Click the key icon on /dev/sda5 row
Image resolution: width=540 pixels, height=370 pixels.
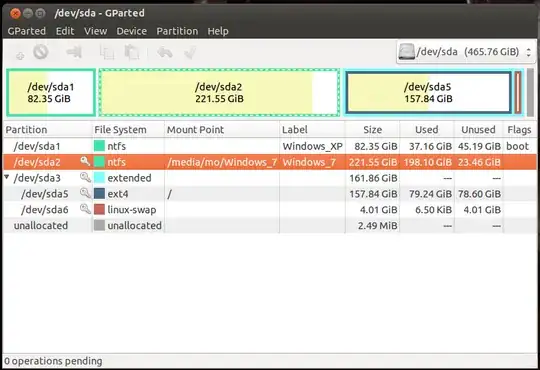coord(85,193)
